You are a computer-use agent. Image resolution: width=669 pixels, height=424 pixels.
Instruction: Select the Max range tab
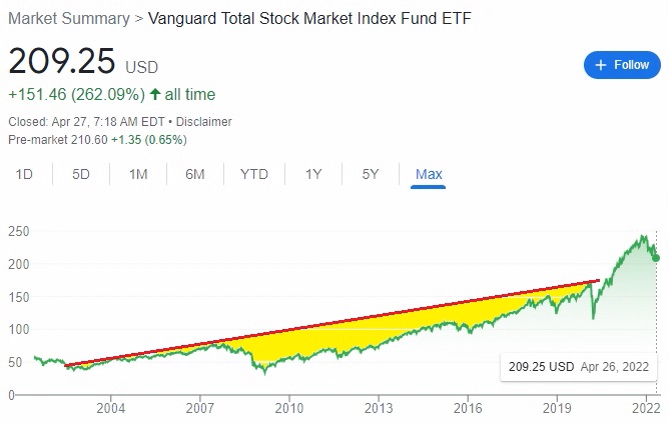tap(429, 174)
